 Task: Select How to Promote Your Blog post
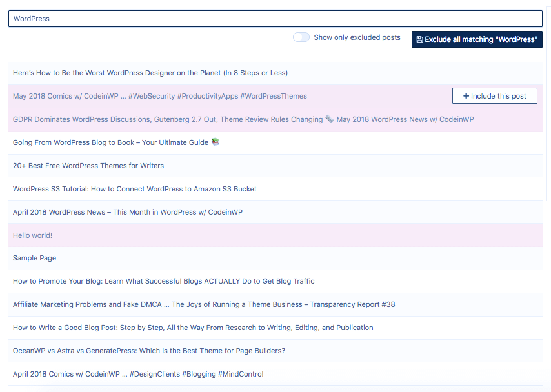point(164,281)
